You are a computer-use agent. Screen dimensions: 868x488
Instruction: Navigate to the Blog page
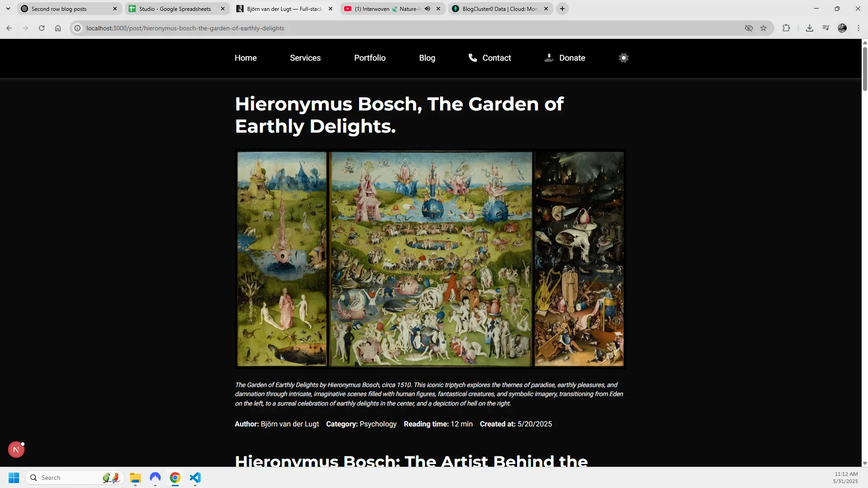[427, 58]
